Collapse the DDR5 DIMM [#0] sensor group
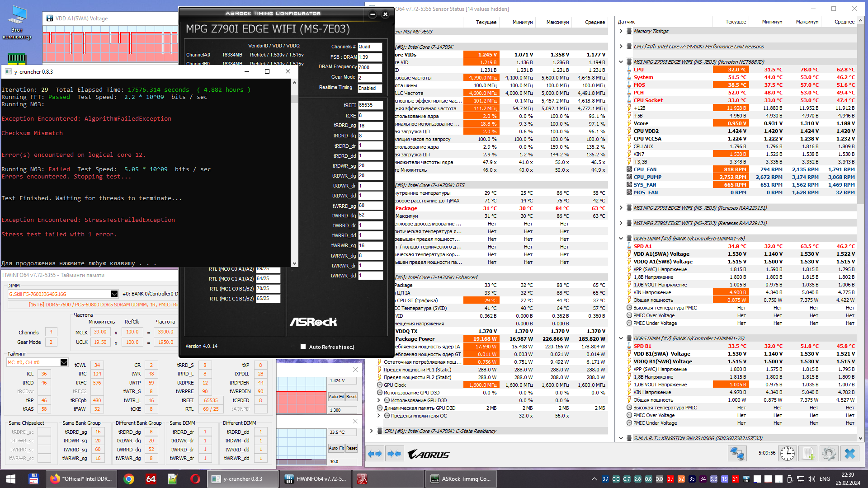Image resolution: width=868 pixels, height=488 pixels. pos(621,239)
